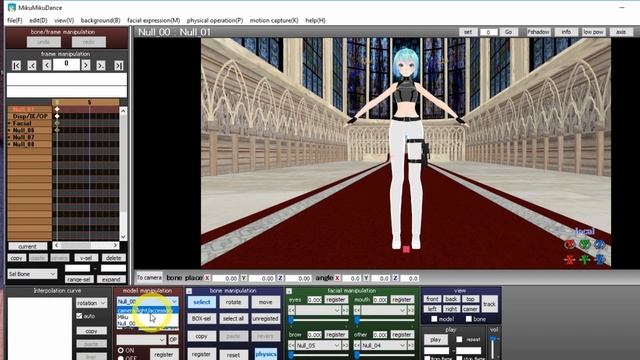Image resolution: width=640 pixels, height=360 pixels.
Task: Select the Null_06 timeline row
Action: tap(29, 130)
